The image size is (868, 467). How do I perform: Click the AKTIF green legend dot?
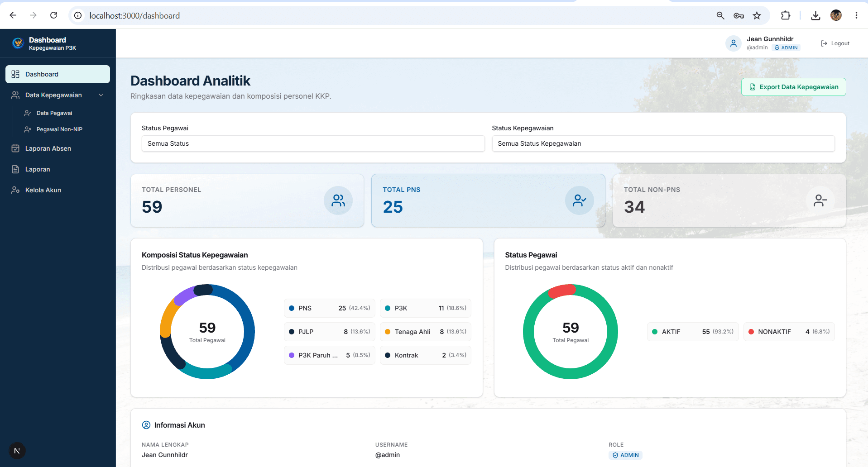pos(655,332)
